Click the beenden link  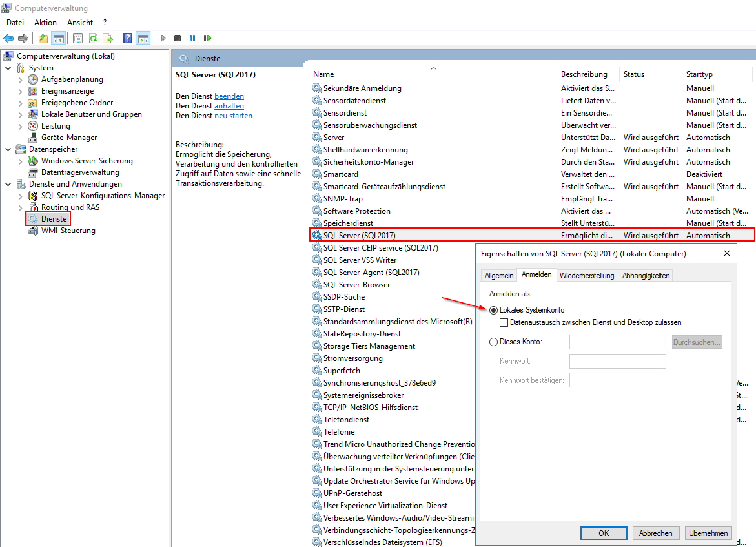tap(229, 96)
